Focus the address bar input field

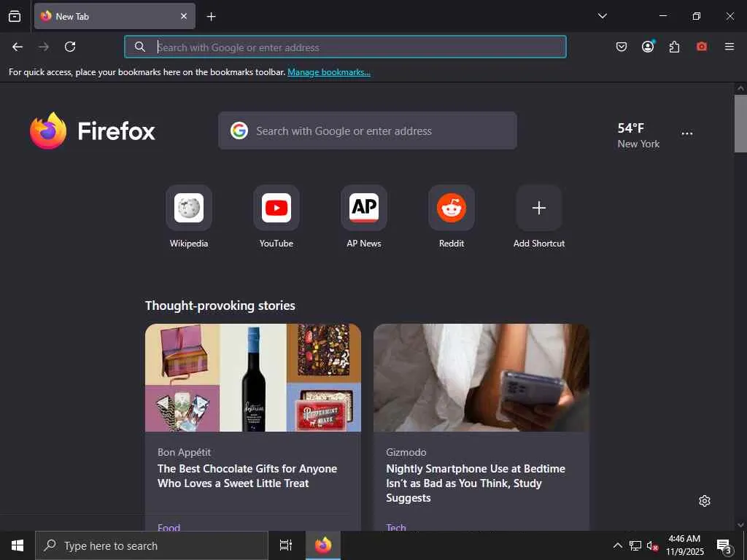(x=345, y=47)
